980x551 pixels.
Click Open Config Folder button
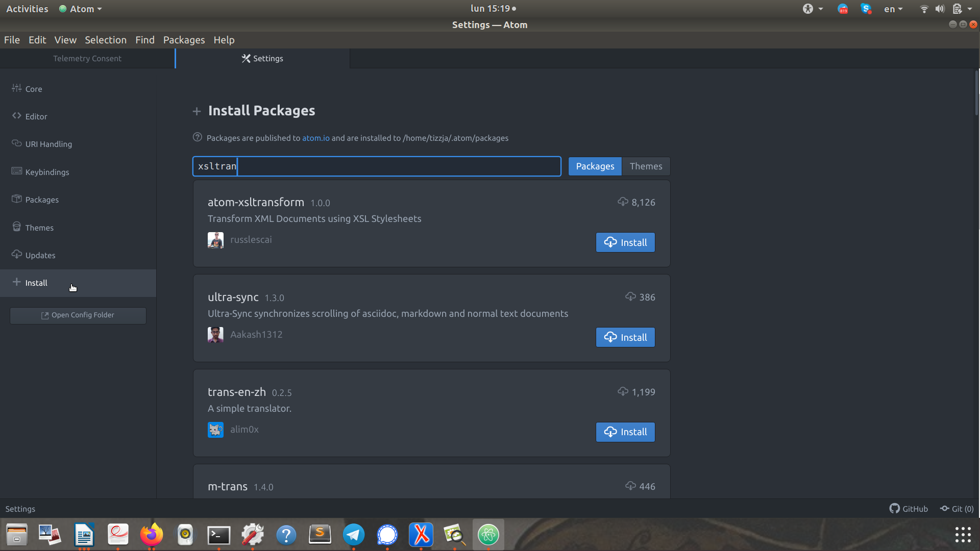point(78,315)
